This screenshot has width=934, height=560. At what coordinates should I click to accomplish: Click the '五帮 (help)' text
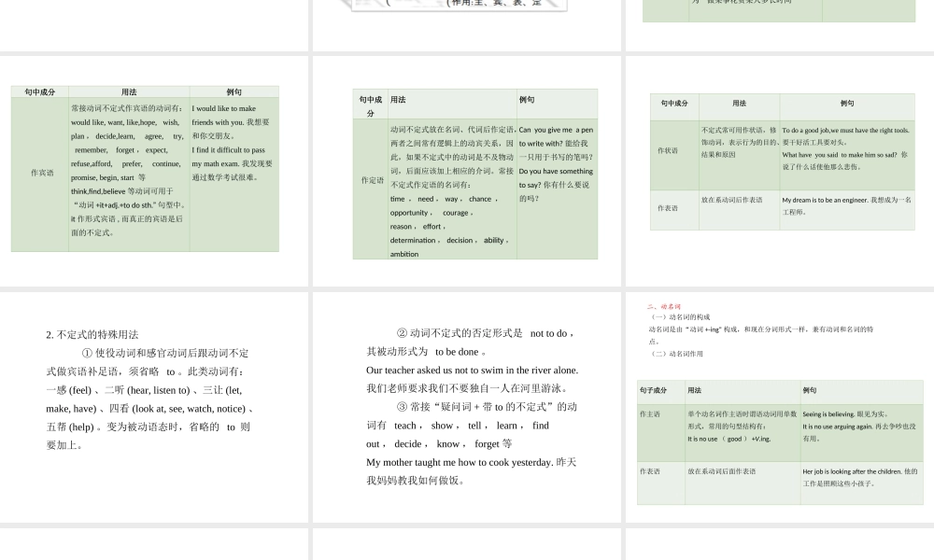68,427
